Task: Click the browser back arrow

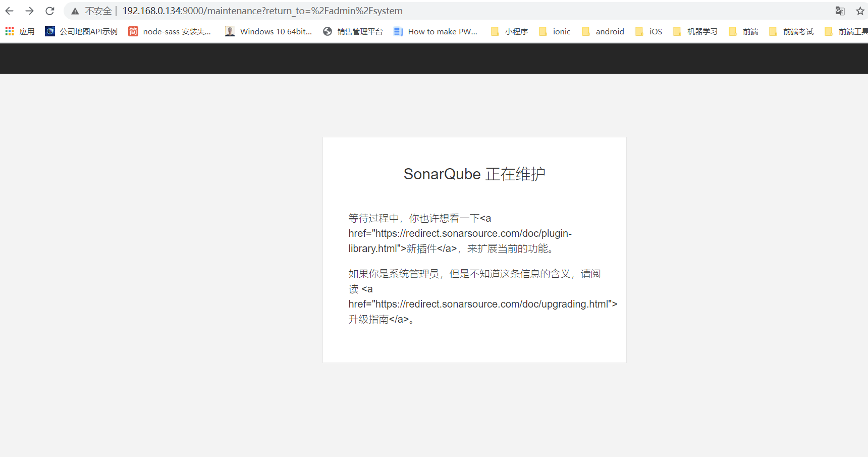Action: (x=9, y=11)
